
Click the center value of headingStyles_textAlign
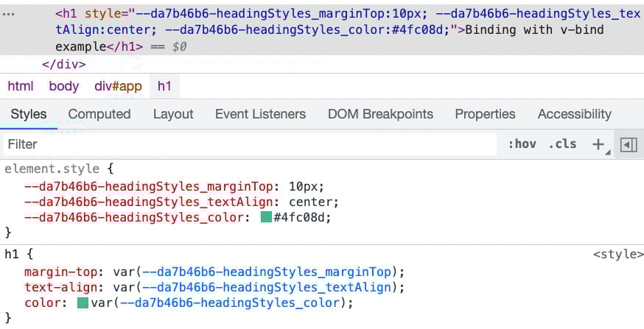click(312, 202)
